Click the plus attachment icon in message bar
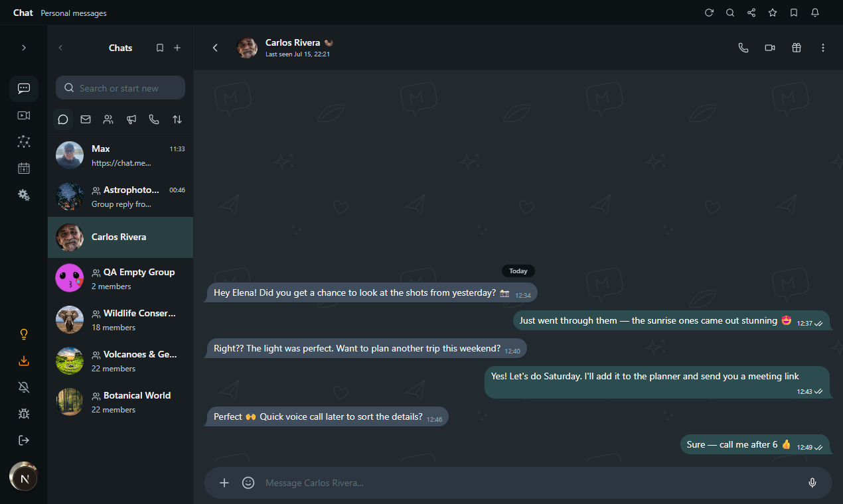The height and width of the screenshot is (504, 843). pos(224,483)
